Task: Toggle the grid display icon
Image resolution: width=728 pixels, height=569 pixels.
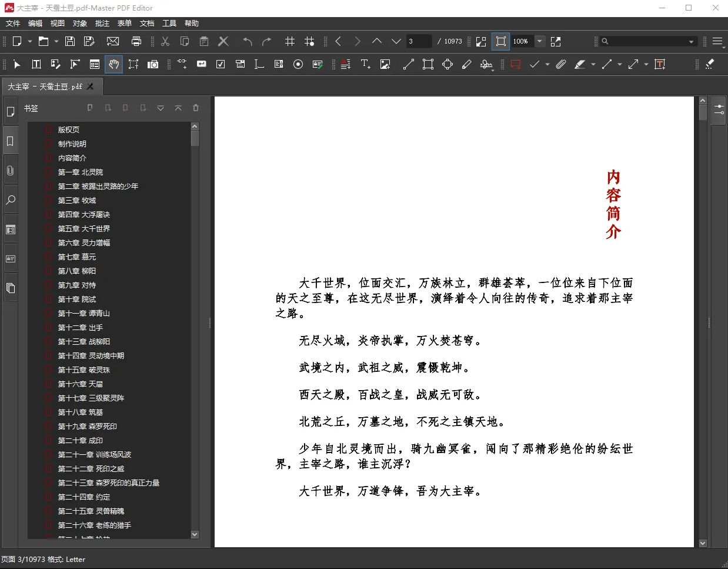Action: click(290, 41)
